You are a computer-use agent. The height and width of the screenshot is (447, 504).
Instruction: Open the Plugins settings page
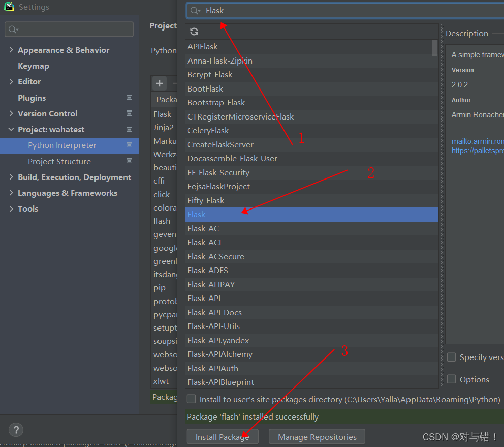pyautogui.click(x=32, y=98)
